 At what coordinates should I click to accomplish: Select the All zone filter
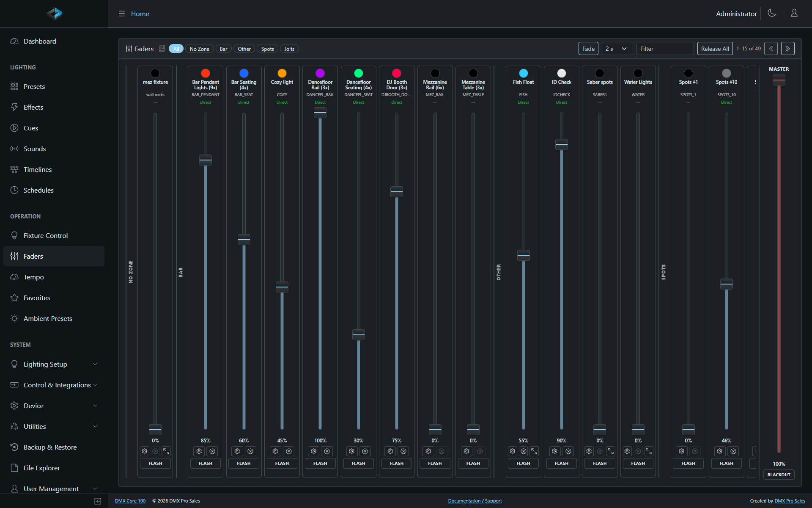tap(176, 49)
